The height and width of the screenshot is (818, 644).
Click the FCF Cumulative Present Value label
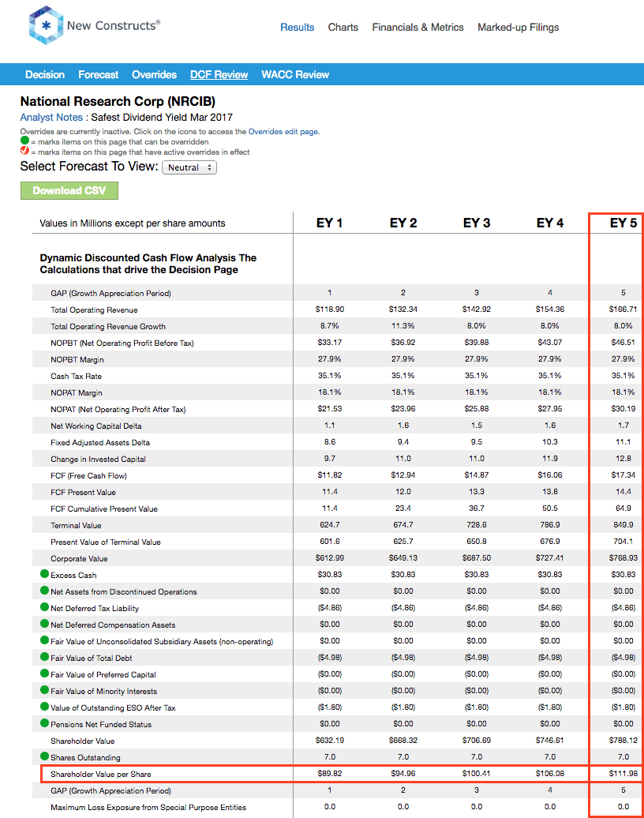click(103, 508)
